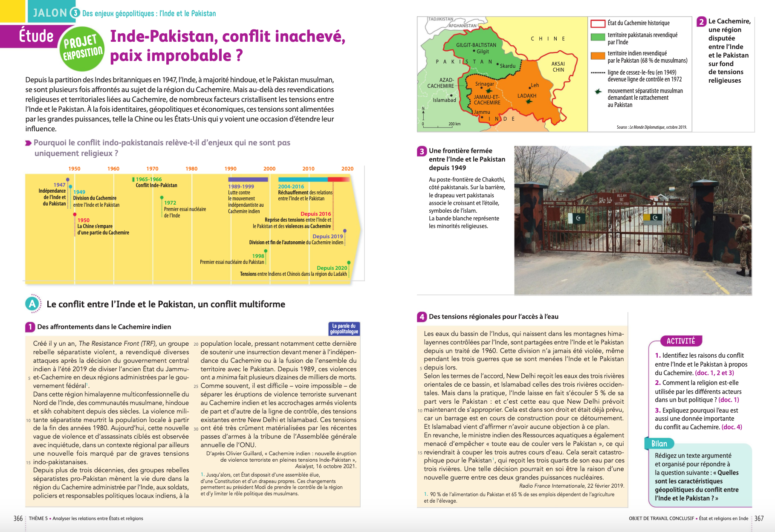Click the La parole du géopolitologue tag
Viewport: 775px width, 532px height.
pos(344,329)
